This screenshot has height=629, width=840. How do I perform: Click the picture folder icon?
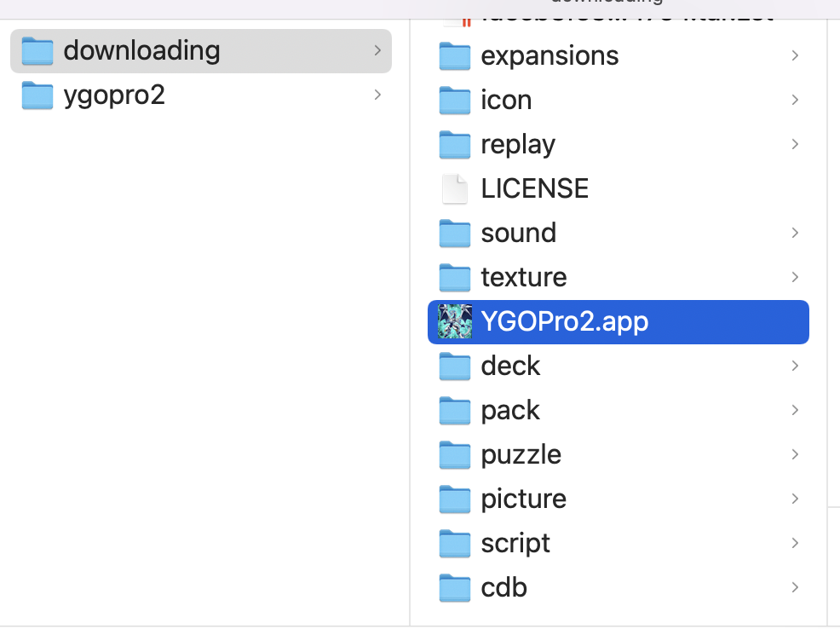[455, 499]
